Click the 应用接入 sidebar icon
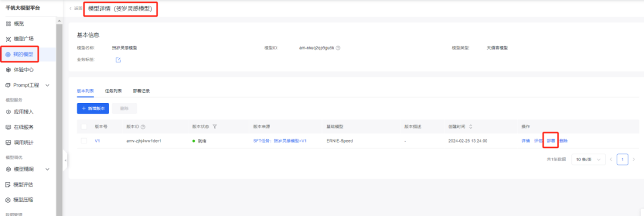Viewport: 644px width, 216px height. point(8,112)
